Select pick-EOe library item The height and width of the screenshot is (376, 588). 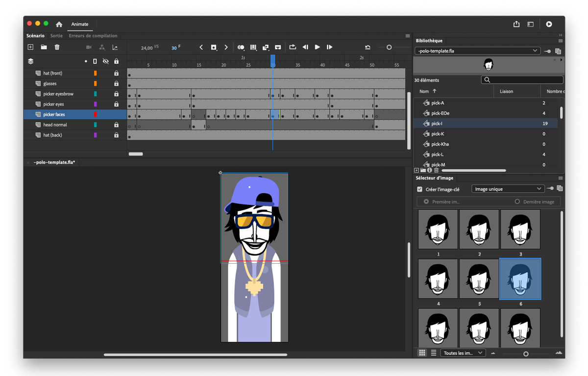click(440, 113)
